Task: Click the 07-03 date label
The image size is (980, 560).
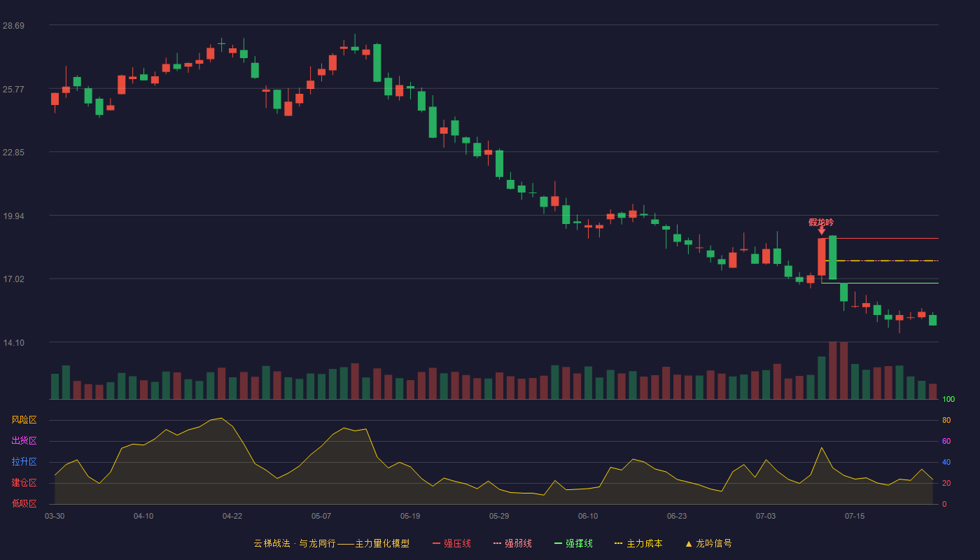Action: [x=766, y=516]
